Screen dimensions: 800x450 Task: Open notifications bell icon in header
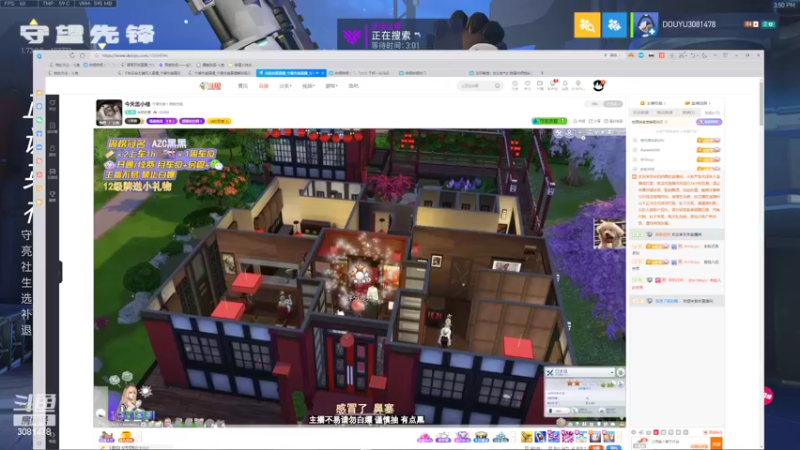point(565,85)
